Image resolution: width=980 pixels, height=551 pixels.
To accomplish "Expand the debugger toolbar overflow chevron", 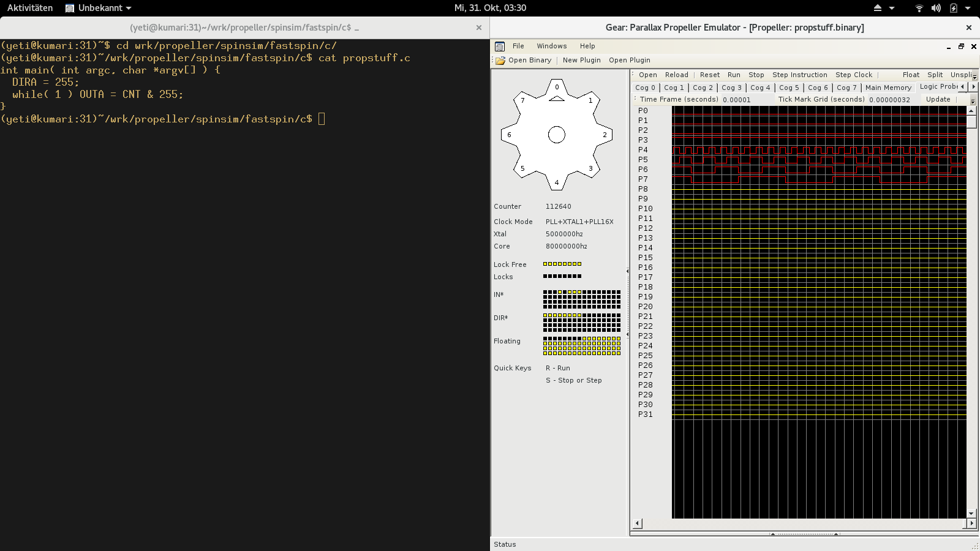I will (974, 76).
